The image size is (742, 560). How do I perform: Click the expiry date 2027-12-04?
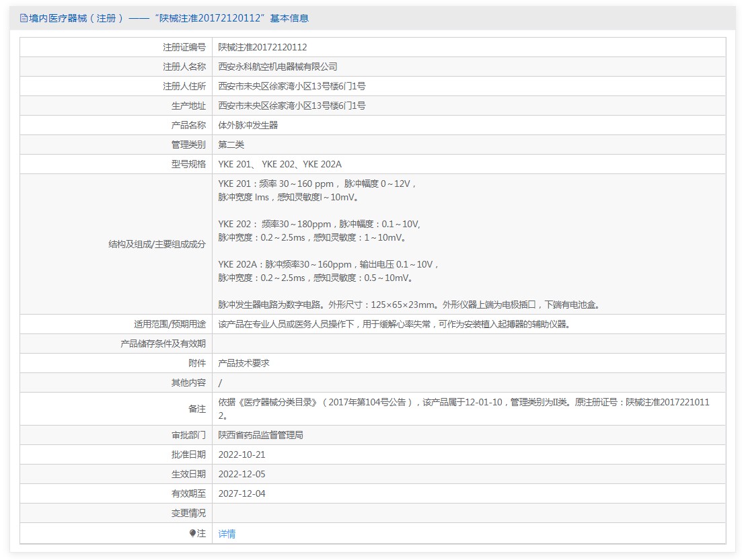pos(242,493)
